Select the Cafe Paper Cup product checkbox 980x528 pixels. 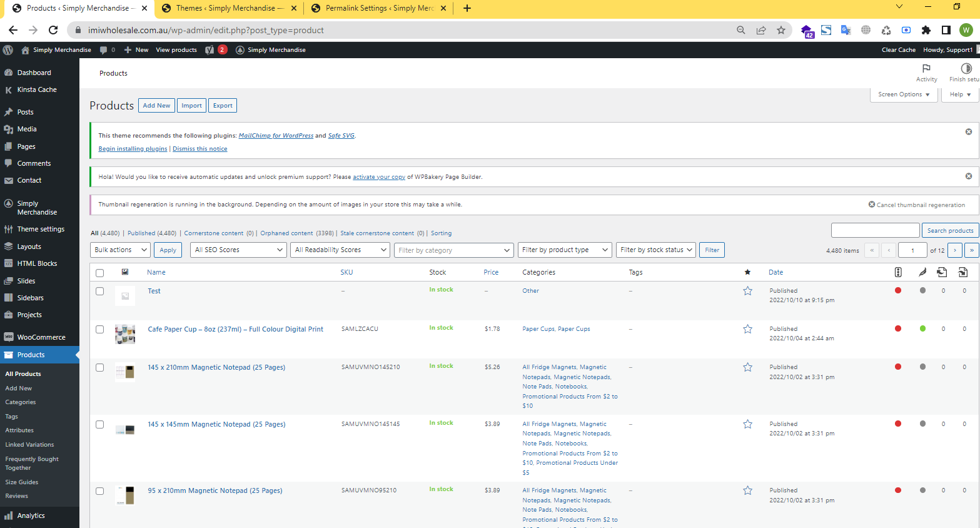pyautogui.click(x=99, y=330)
